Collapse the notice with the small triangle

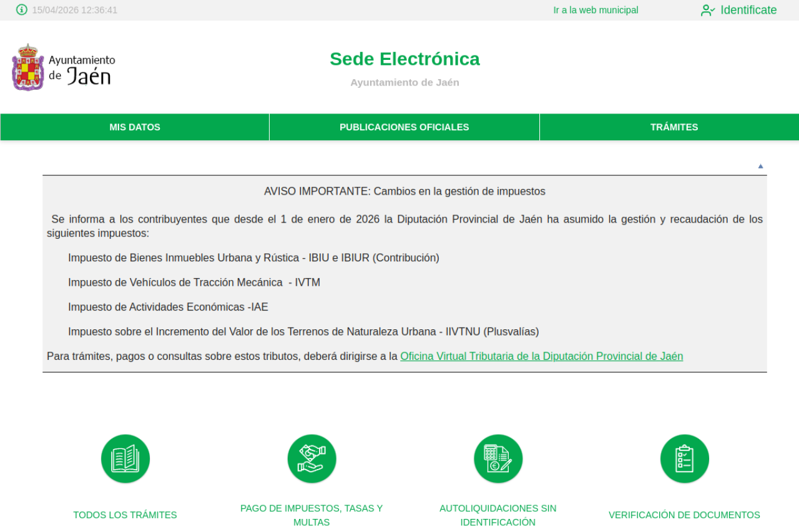pos(761,166)
